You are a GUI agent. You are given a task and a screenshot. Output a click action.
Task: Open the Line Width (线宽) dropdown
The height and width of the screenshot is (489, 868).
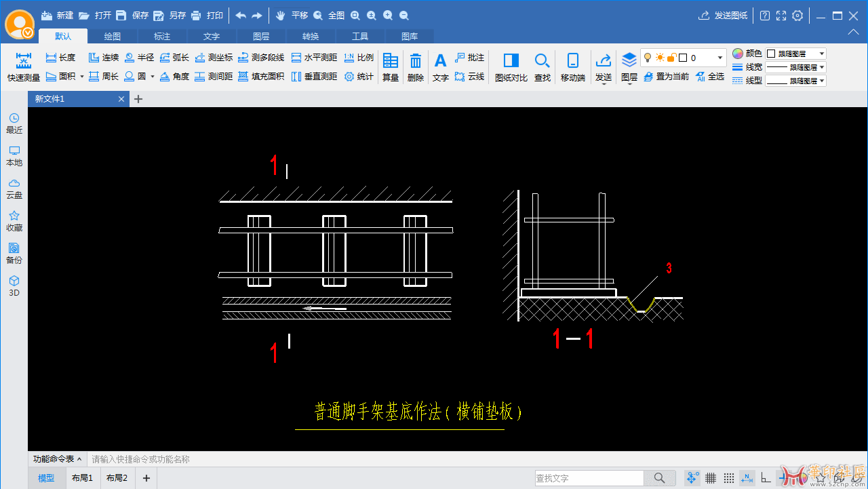point(796,67)
